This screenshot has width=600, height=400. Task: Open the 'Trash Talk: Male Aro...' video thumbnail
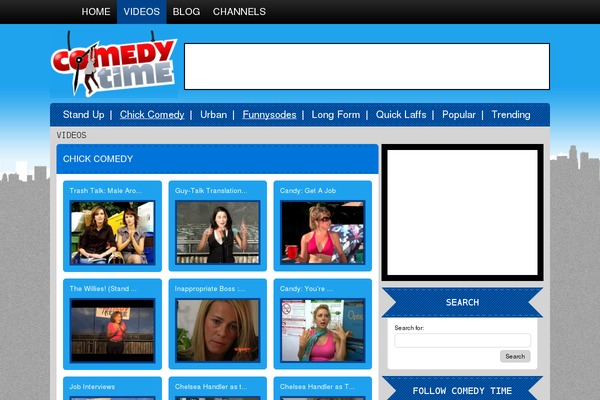[x=112, y=233]
